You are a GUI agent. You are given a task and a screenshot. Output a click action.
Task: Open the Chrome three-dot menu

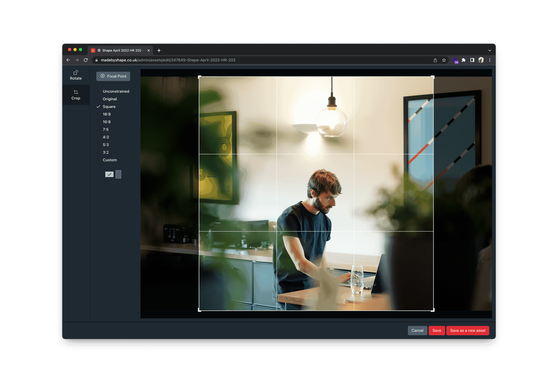(x=489, y=60)
